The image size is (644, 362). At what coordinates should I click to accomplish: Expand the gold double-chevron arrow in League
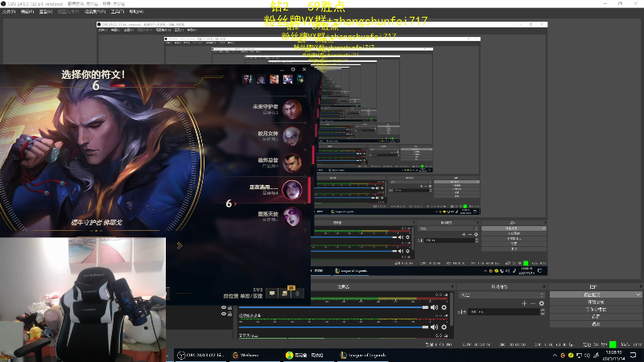coord(180,245)
